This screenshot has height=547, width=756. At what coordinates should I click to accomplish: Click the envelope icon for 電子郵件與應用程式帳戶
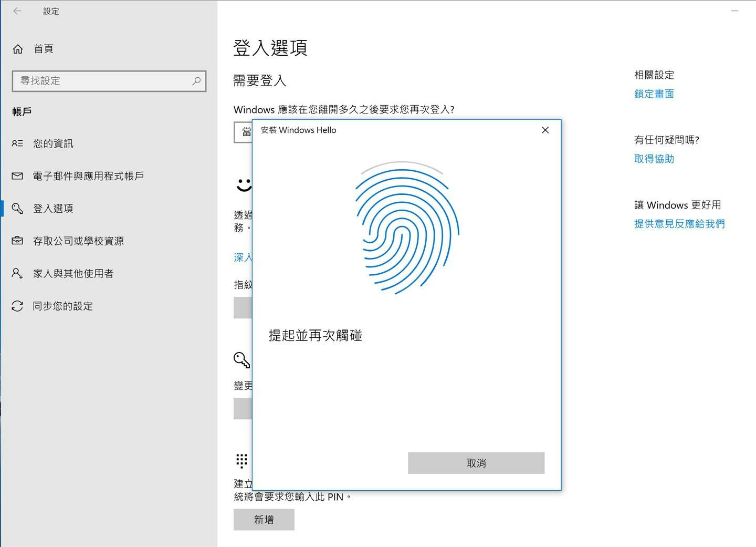[17, 176]
